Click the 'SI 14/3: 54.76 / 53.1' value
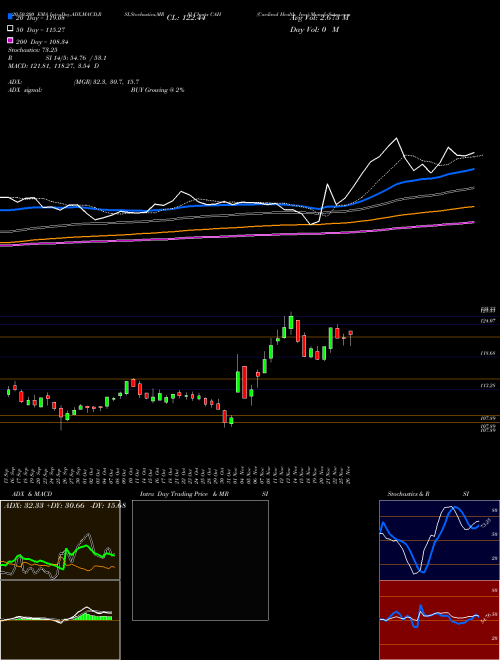This screenshot has height=660, width=500. click(x=76, y=58)
